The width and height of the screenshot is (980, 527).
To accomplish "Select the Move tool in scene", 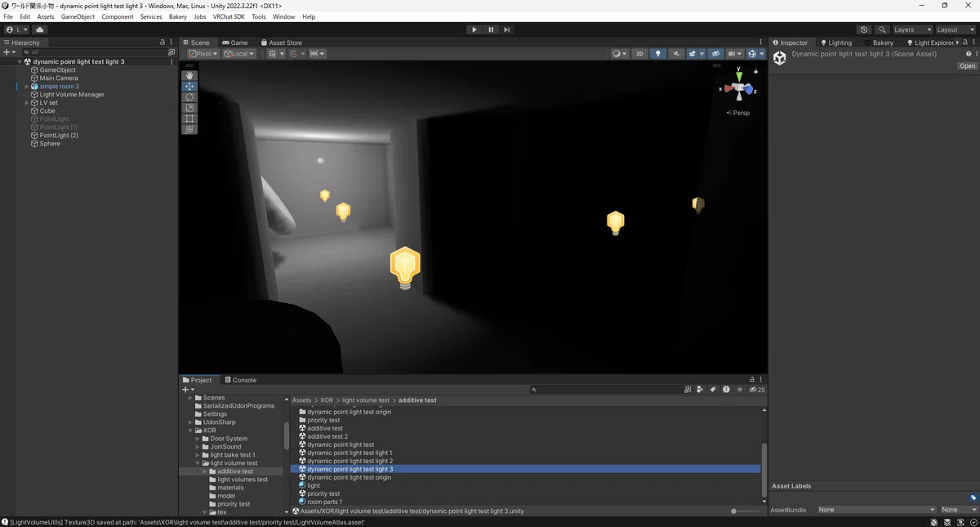I will 189,86.
